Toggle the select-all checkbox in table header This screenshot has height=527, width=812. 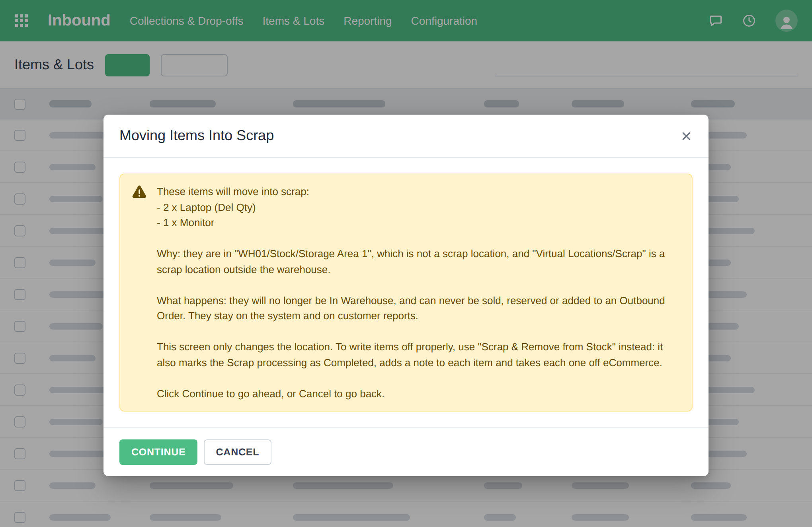point(20,104)
